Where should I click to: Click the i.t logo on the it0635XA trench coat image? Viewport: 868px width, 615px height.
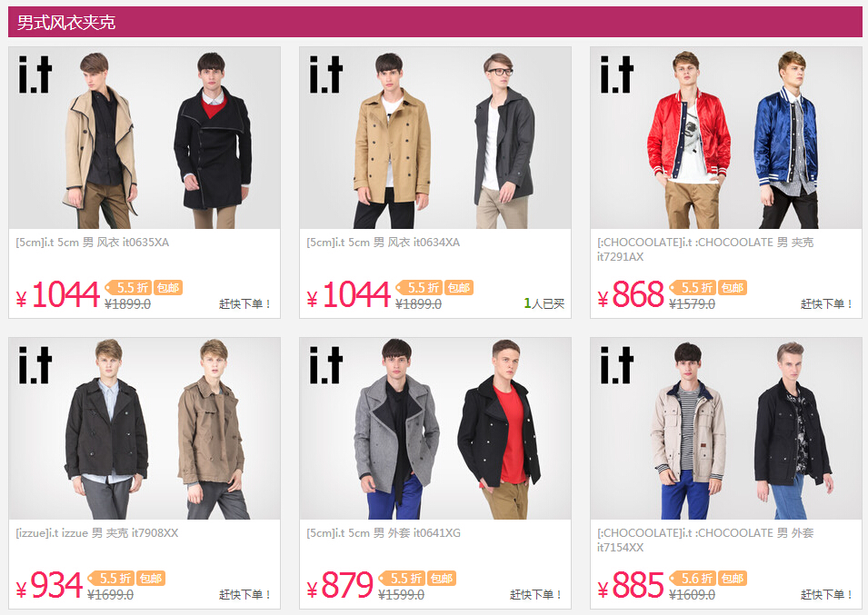(35, 74)
